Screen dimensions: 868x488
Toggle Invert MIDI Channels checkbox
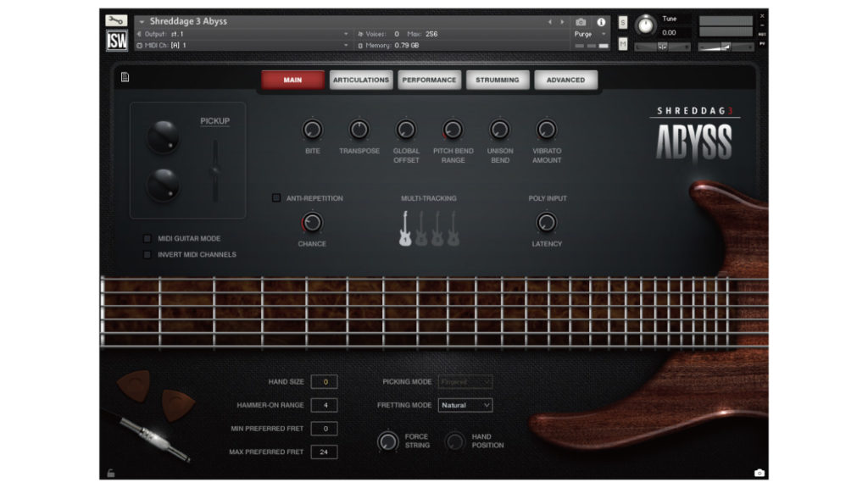[147, 254]
